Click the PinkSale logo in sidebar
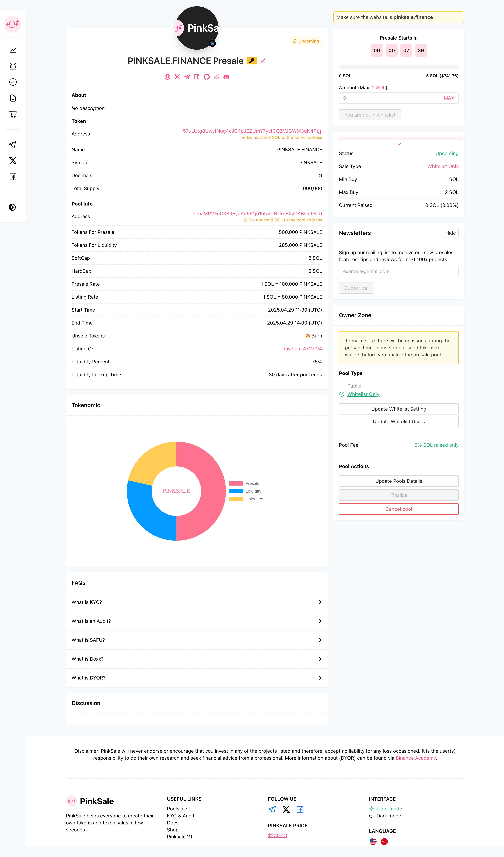 [x=13, y=24]
